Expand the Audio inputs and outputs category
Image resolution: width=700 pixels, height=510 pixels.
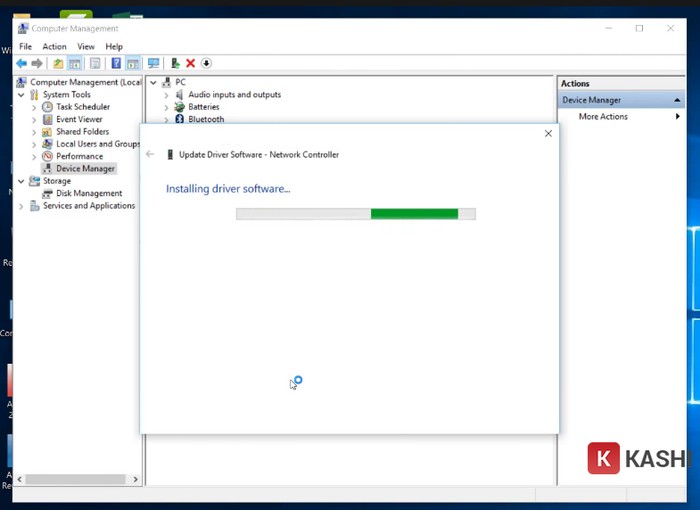coord(166,95)
